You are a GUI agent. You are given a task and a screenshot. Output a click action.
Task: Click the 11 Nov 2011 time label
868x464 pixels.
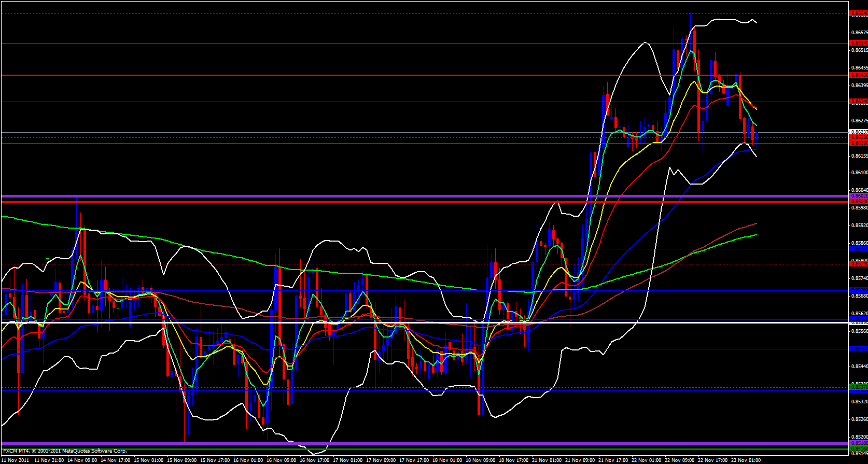pos(16,460)
